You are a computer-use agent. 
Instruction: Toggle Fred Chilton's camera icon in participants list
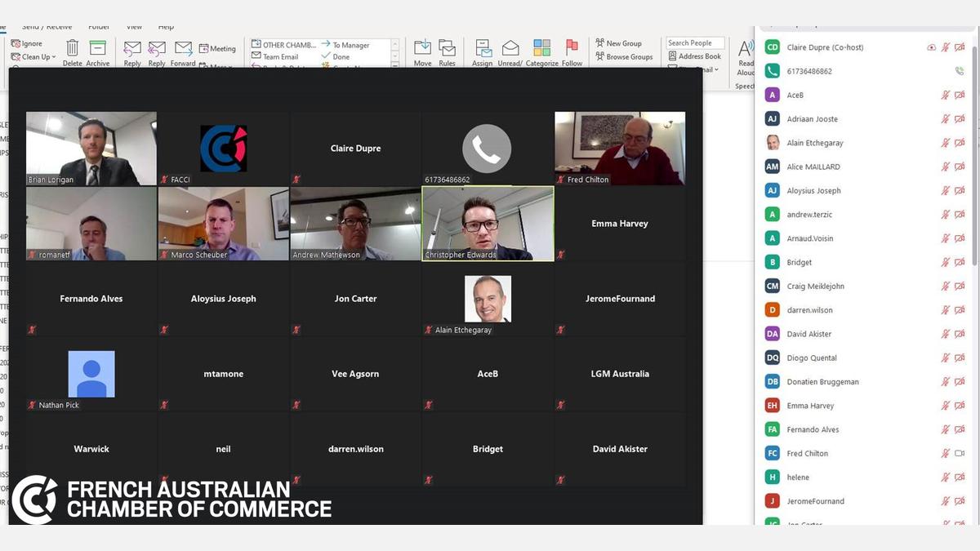coord(960,453)
